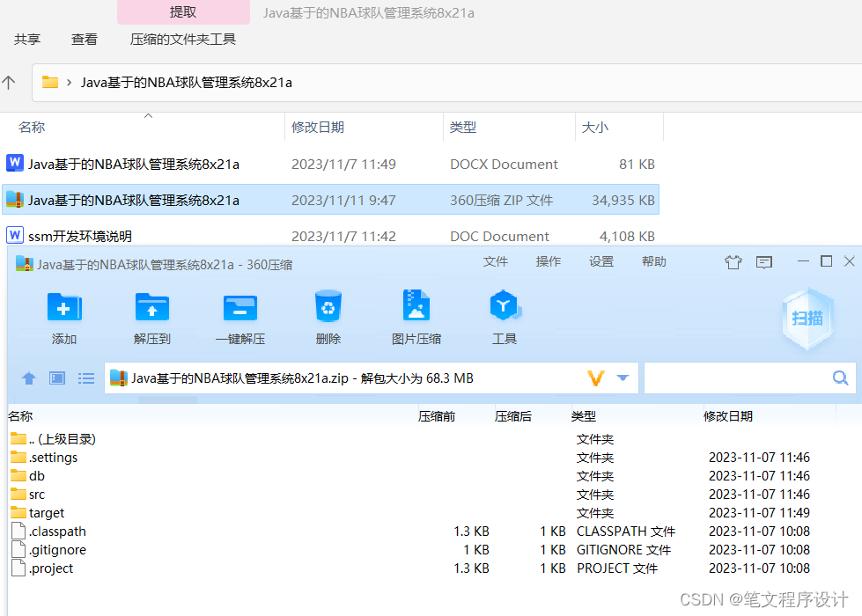Click the breadcrumb chevron next to the folder icon
862x616 pixels.
(69, 82)
